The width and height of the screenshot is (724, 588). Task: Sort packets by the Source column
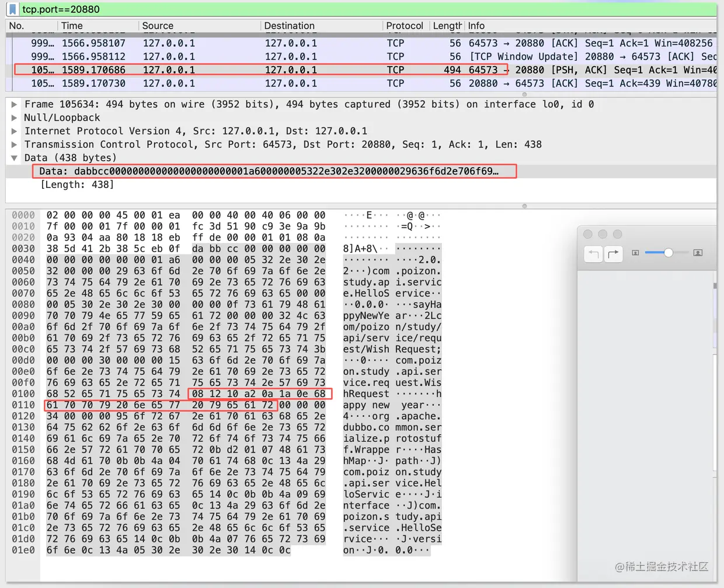point(200,26)
